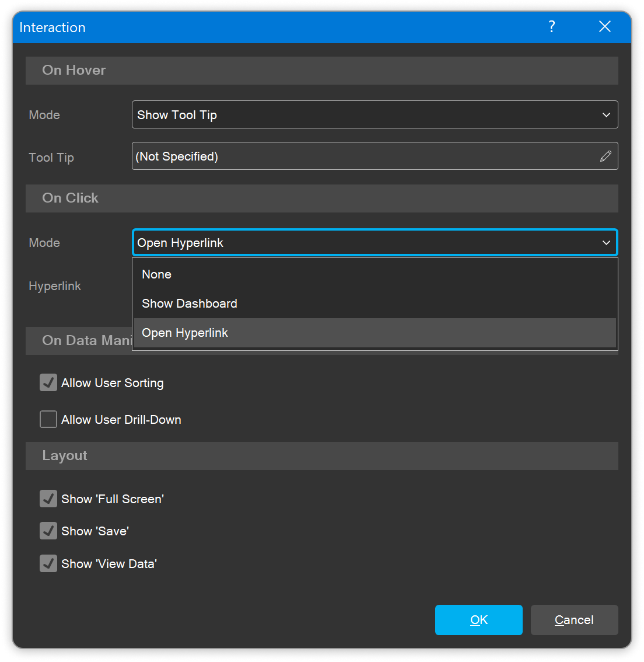Turn off Show 'View Data' checkbox
The width and height of the screenshot is (644, 662).
48,564
